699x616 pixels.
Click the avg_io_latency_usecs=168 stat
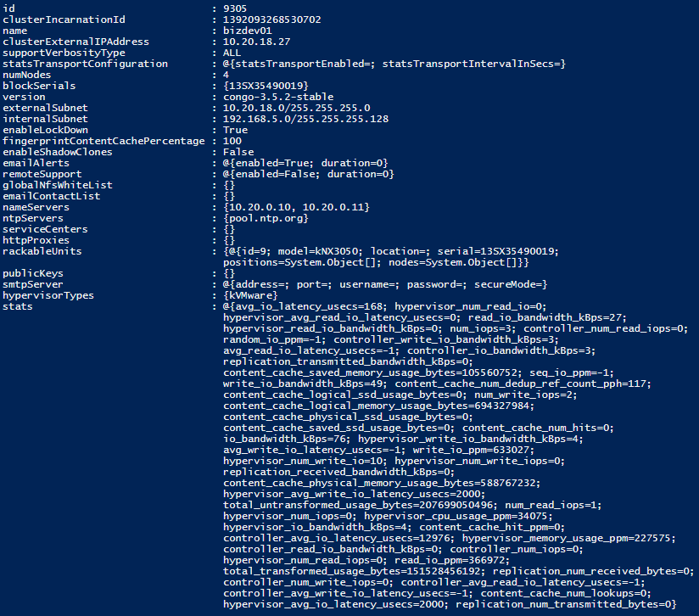[x=310, y=306]
